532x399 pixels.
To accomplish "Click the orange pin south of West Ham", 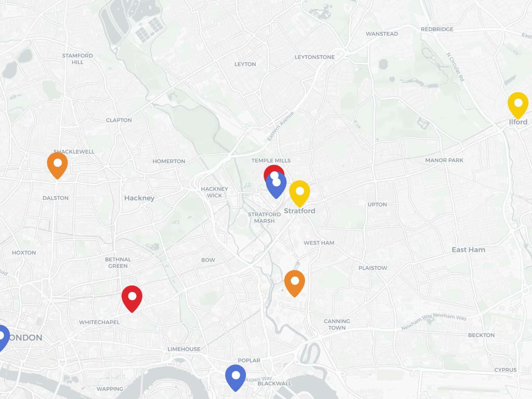I will point(295,283).
